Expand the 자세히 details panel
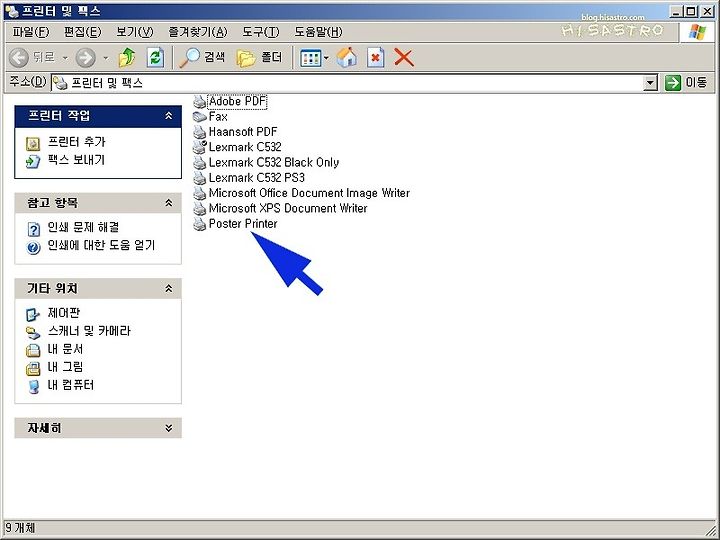Viewport: 720px width, 540px height. tap(169, 428)
